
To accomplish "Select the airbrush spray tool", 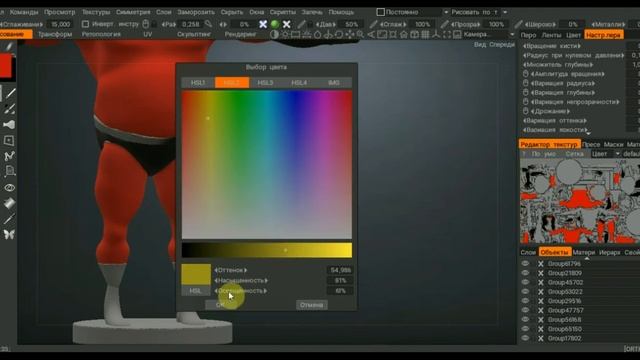I will tap(9, 109).
